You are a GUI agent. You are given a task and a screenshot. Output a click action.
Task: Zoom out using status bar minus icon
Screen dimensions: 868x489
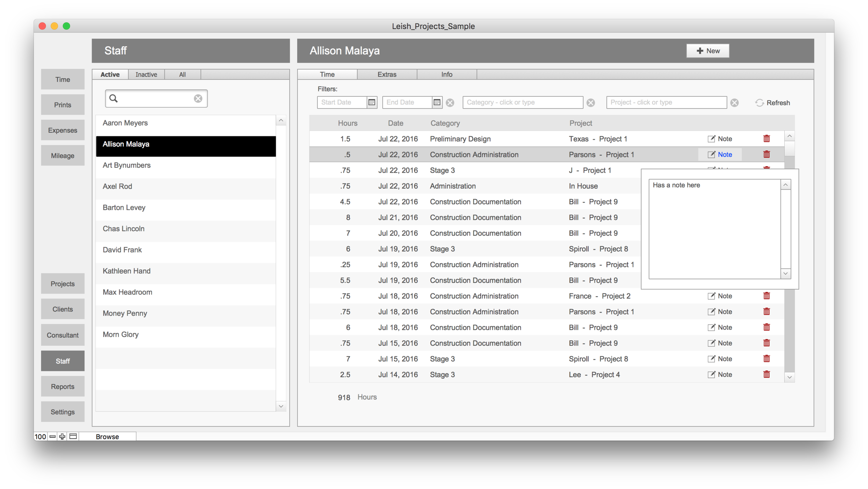tap(52, 437)
